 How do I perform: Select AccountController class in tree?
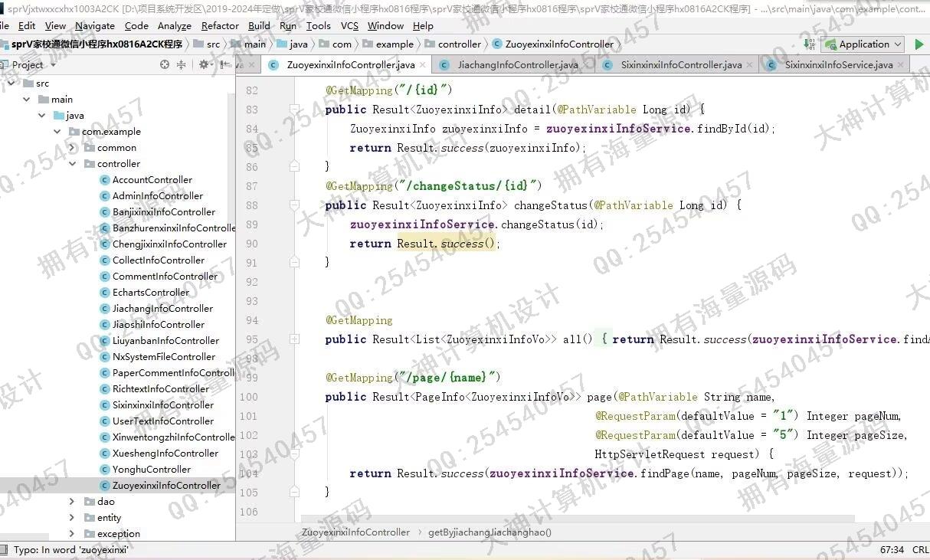point(152,180)
